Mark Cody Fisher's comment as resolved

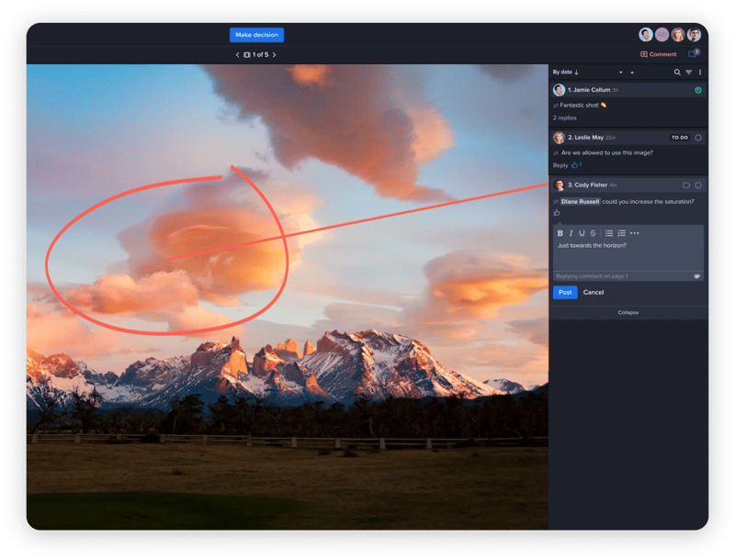[698, 185]
